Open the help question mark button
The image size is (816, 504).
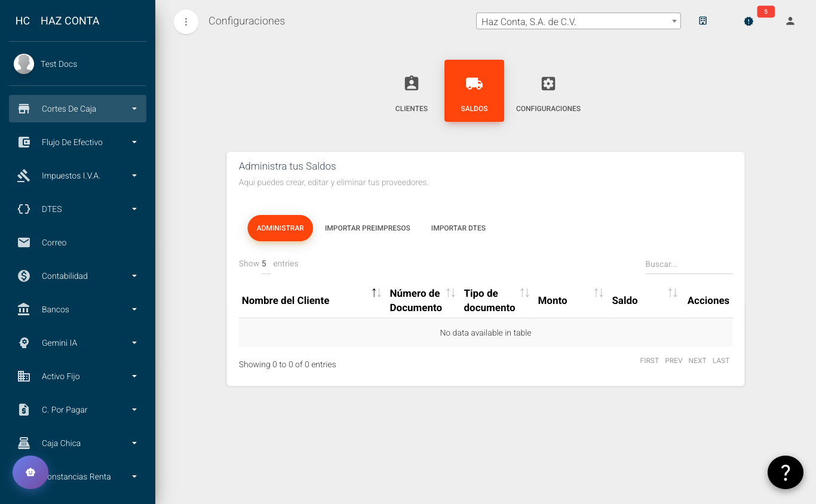tap(786, 472)
